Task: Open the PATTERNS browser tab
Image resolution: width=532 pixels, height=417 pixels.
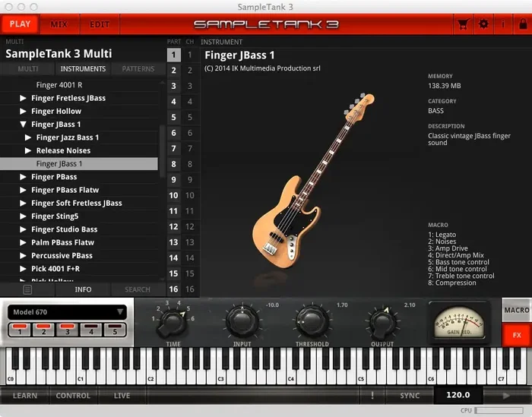Action: point(138,69)
